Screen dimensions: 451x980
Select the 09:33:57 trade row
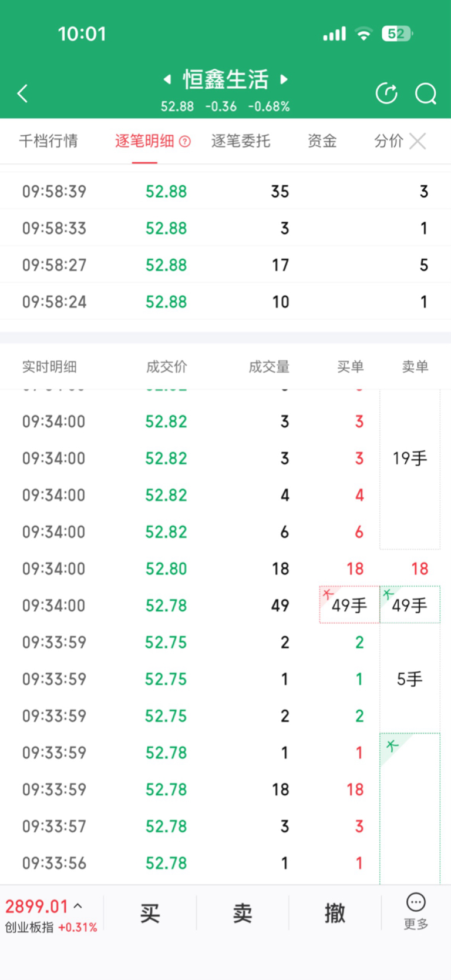pos(225,826)
